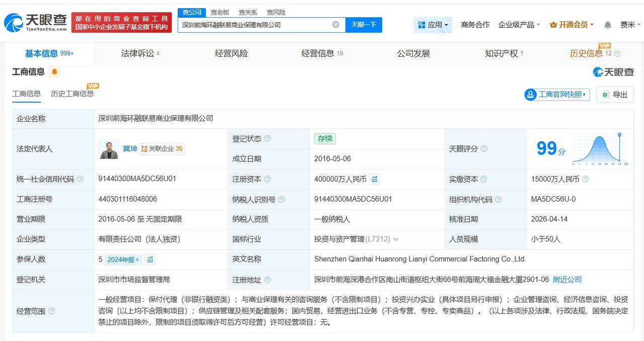Switch to the 知识产权 tab
644x341 pixels.
click(504, 53)
